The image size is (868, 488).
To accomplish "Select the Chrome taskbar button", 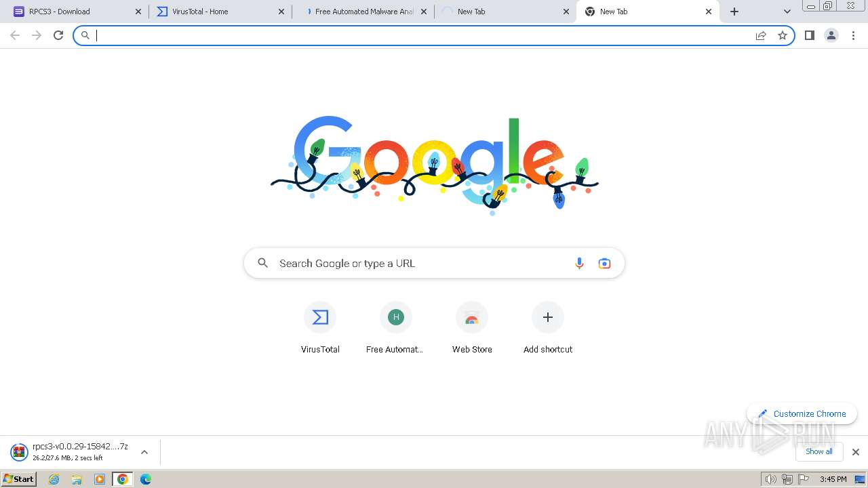I will [122, 479].
